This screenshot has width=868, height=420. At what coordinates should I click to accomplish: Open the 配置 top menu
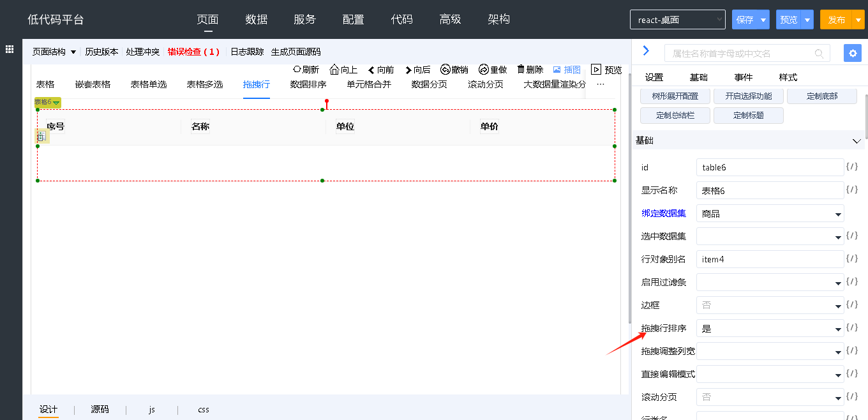point(354,19)
